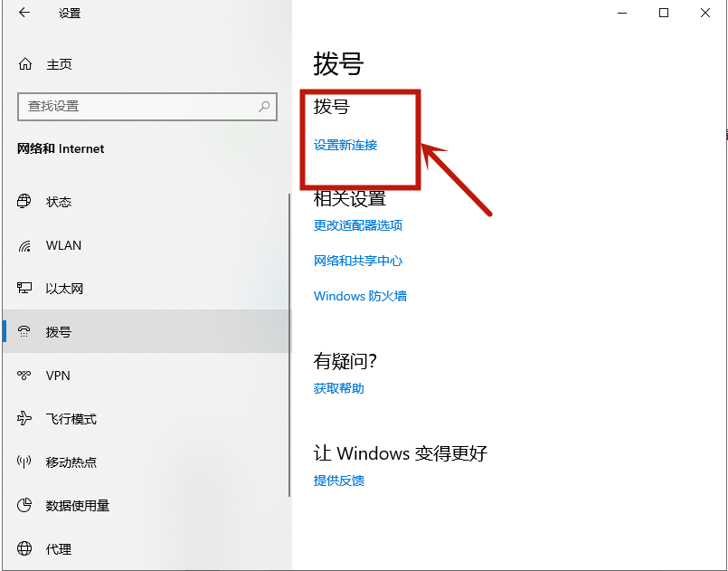Click the 提供反馈 link
Screen dimensions: 728x571
point(339,481)
